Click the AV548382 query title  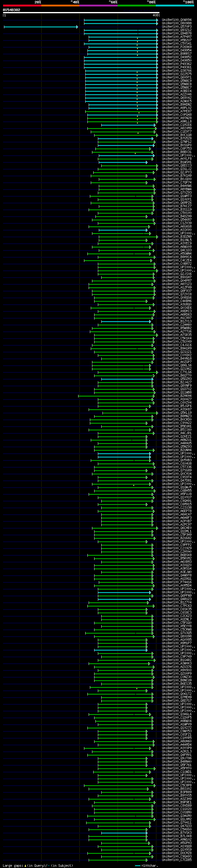11,10
